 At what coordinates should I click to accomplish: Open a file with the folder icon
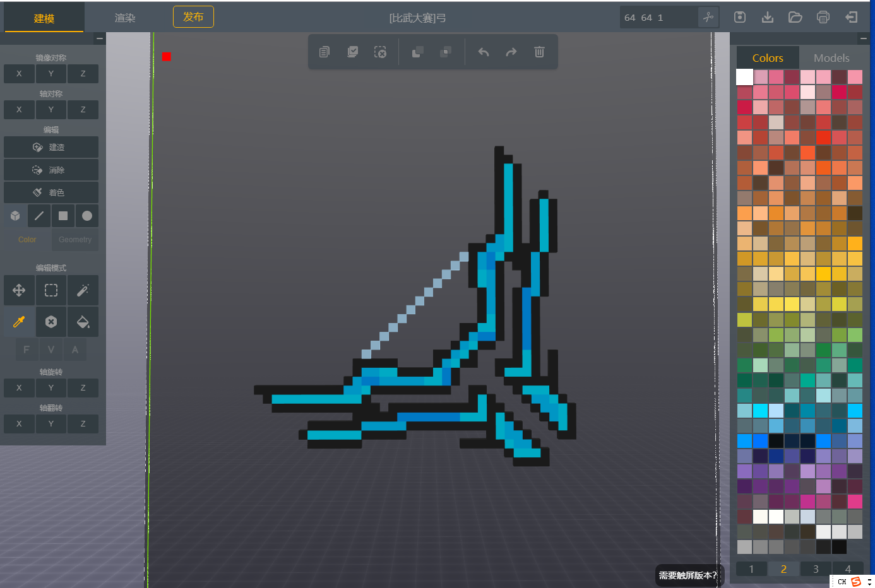[795, 17]
